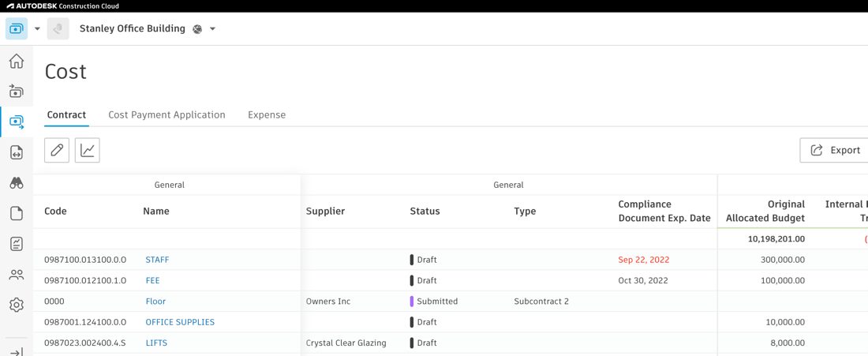Expand the Stanley Office Building project dropdown

click(212, 28)
